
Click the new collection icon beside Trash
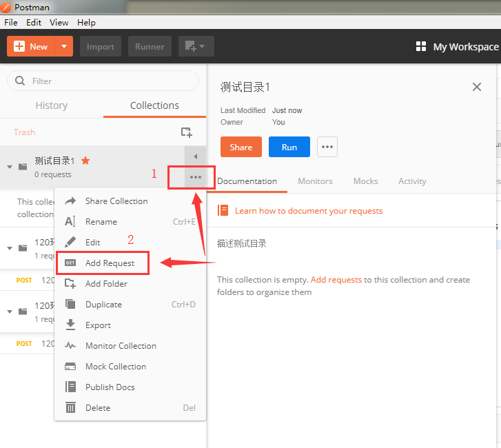[186, 132]
